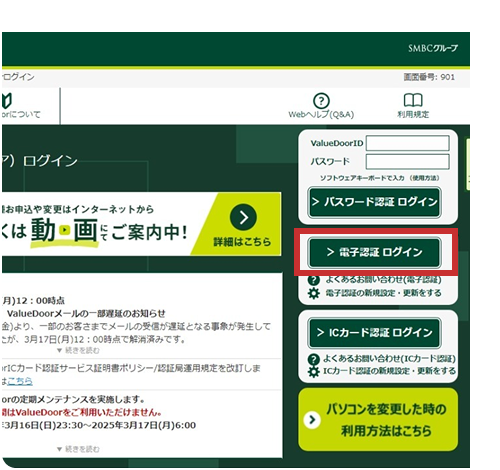This screenshot has height=470, width=500.
Task: Click ICカード認証 ログイン button
Action: [375, 333]
